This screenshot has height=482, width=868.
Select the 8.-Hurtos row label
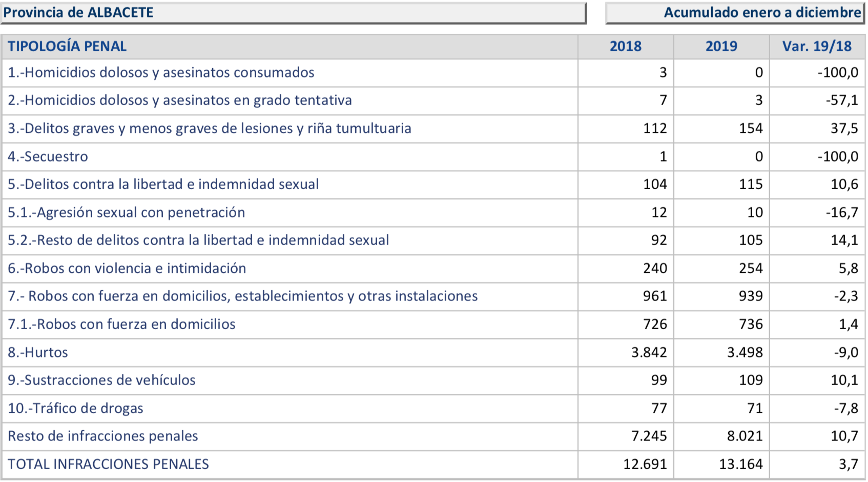pyautogui.click(x=38, y=352)
